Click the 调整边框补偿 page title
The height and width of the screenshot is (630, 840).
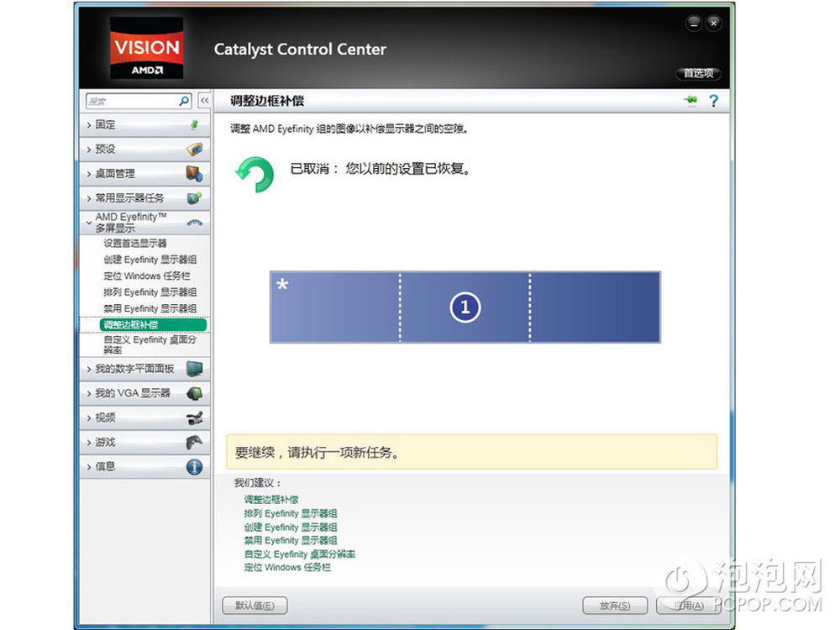[x=267, y=101]
